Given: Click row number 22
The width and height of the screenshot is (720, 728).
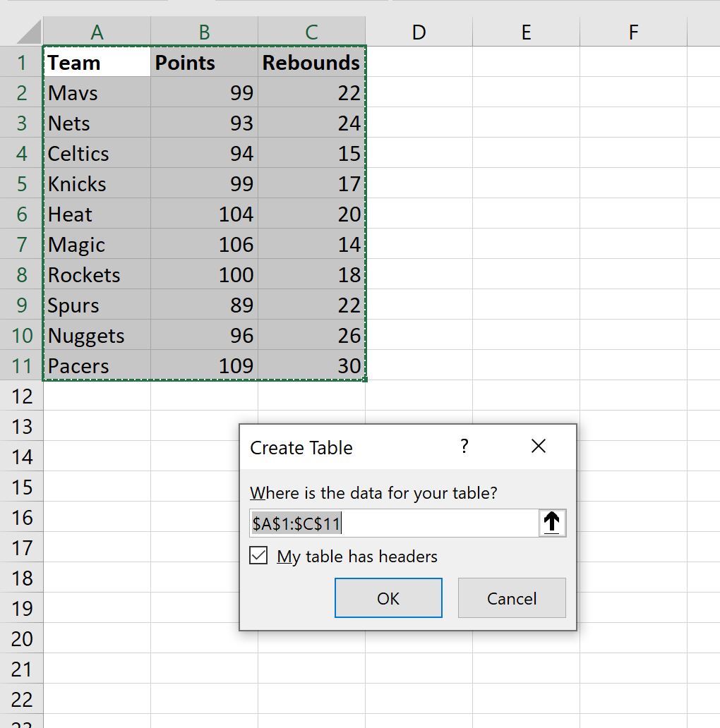Looking at the screenshot, I should click(x=21, y=698).
